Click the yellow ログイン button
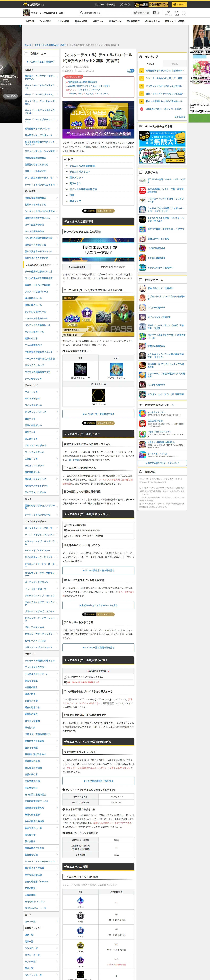Viewport: 210px width, 980px height. point(179,5)
